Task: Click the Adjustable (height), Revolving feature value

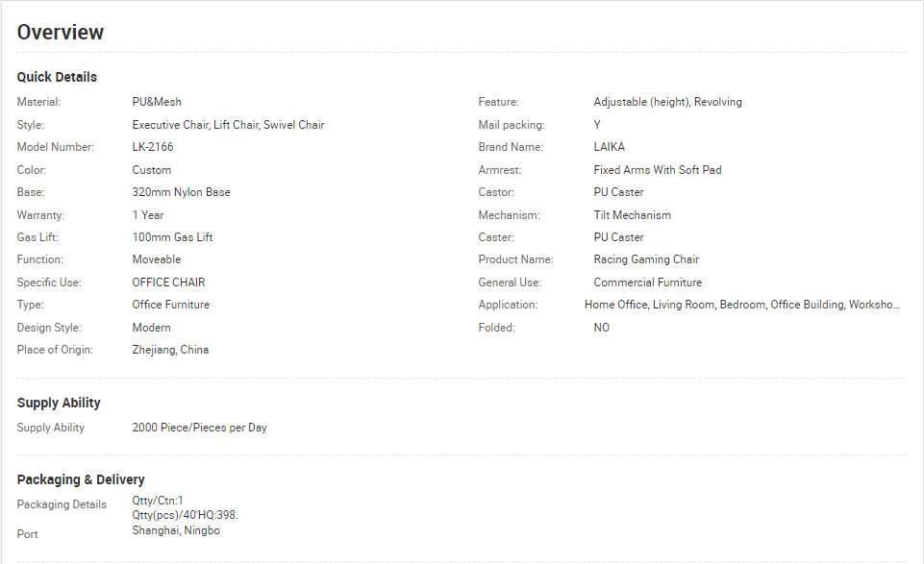Action: [x=667, y=102]
